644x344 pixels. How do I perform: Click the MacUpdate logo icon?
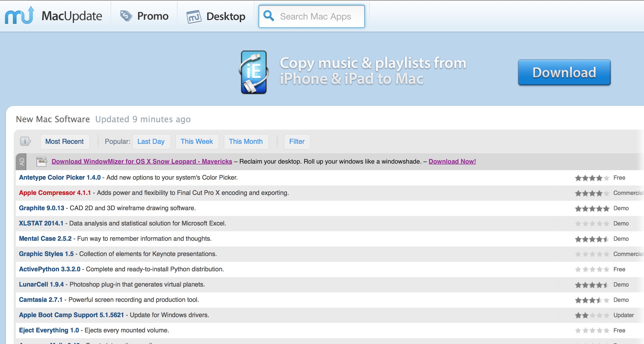(19, 16)
